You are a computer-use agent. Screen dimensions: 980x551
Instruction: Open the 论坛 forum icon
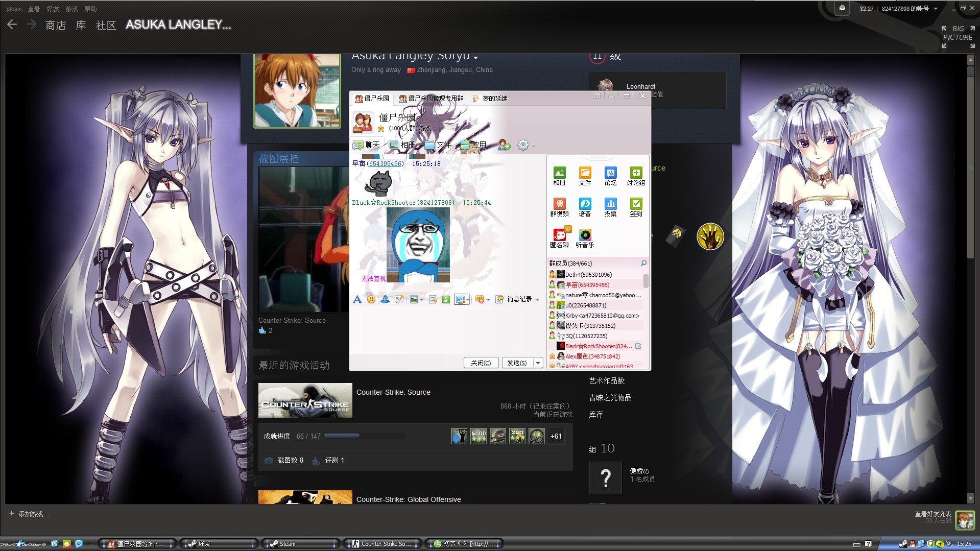pos(610,176)
